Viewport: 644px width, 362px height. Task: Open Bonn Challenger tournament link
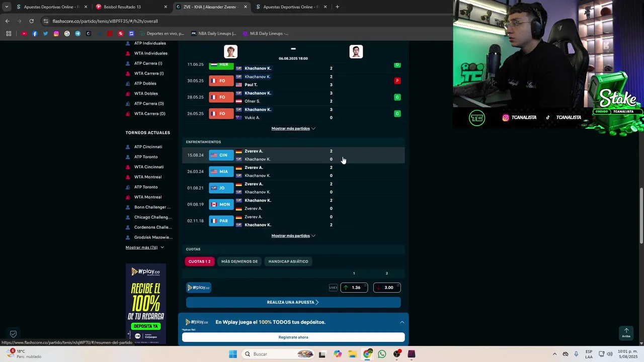152,207
